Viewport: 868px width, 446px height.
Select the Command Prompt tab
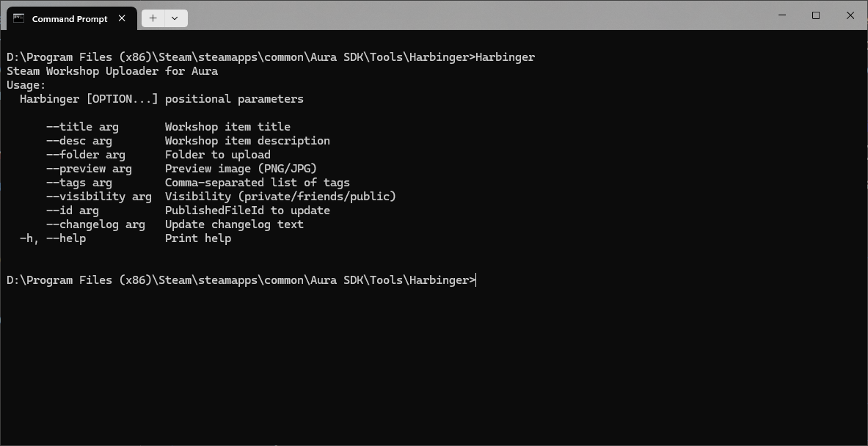tap(69, 18)
